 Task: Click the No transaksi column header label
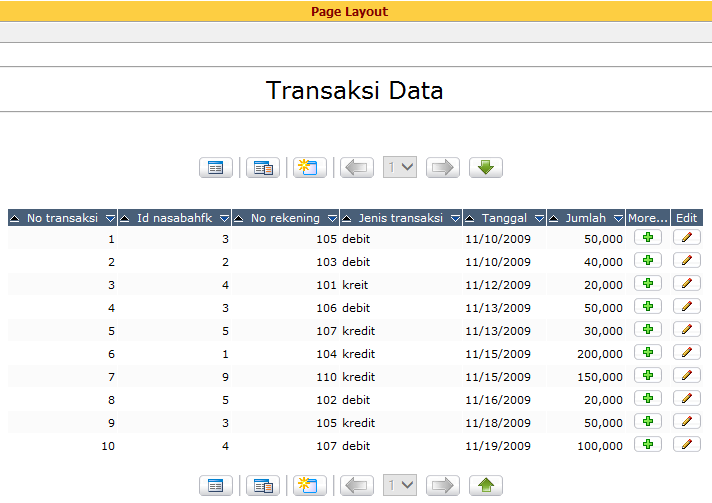click(63, 218)
